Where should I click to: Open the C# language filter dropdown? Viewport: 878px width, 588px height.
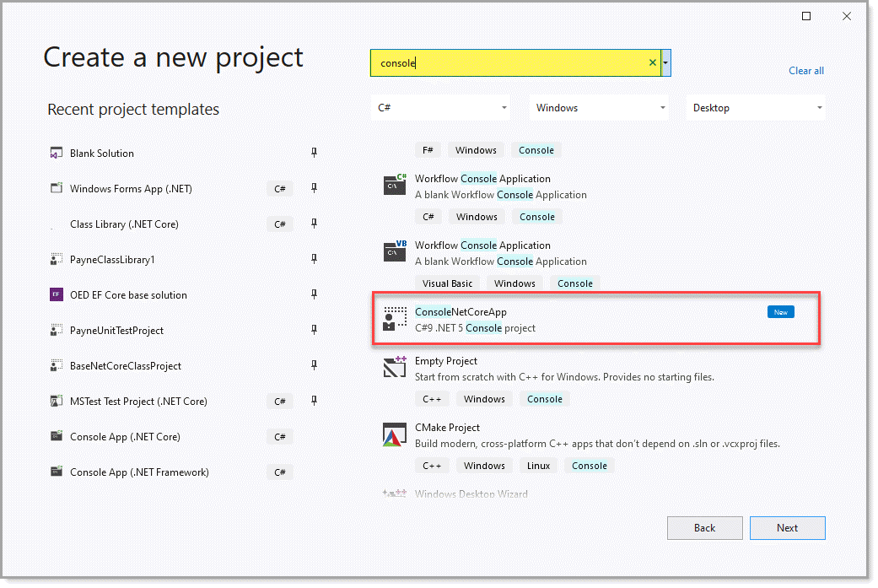point(441,107)
